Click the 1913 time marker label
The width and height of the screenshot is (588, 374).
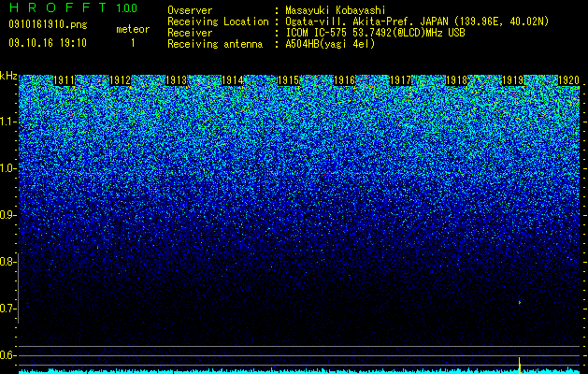[x=177, y=80]
